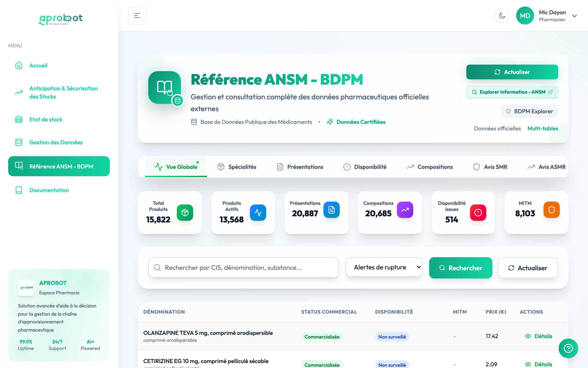This screenshot has height=368, width=588.
Task: Expand the Mic Dayan user menu chevron
Action: pyautogui.click(x=574, y=16)
